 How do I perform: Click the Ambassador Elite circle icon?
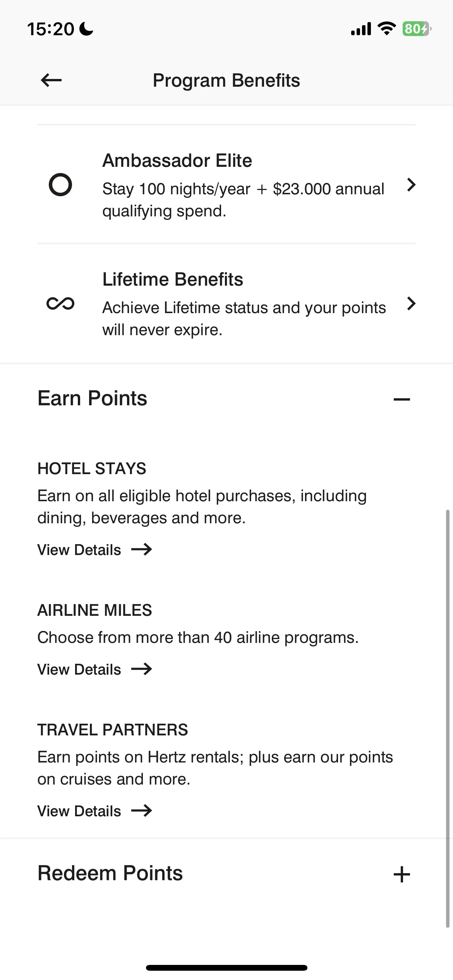pyautogui.click(x=60, y=185)
